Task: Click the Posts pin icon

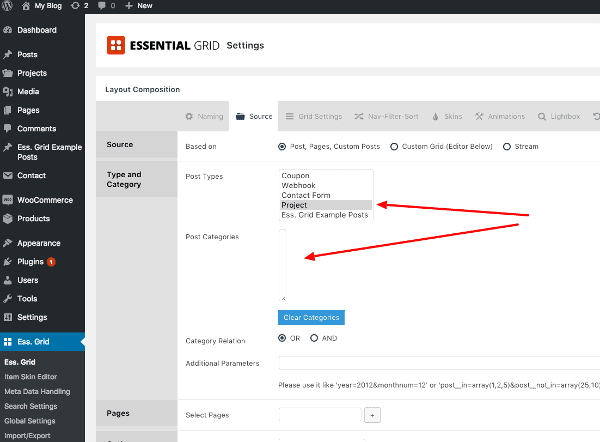Action: (x=8, y=54)
